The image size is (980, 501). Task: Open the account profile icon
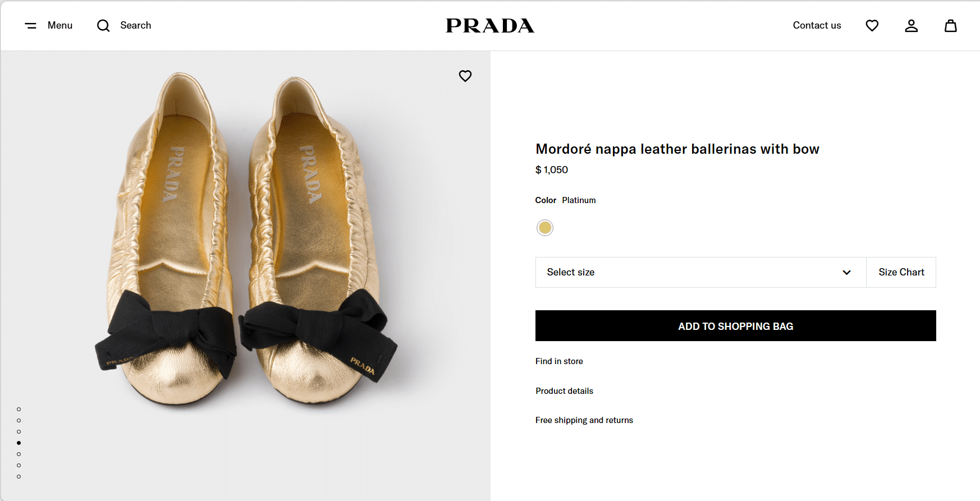(911, 26)
